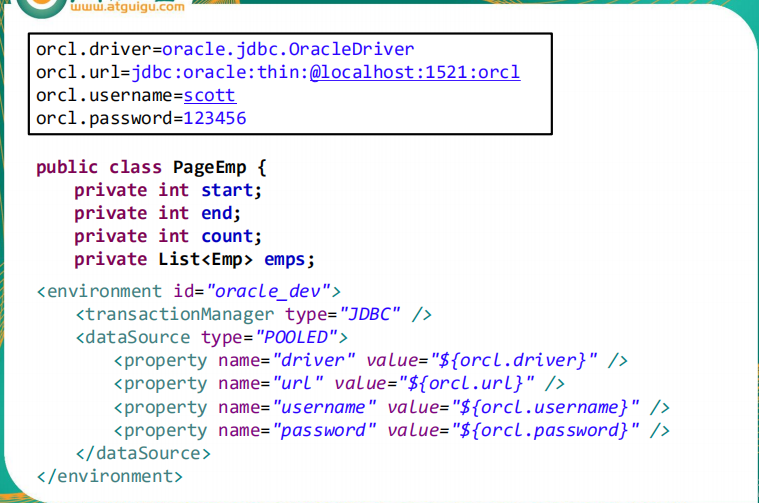This screenshot has width=759, height=503.
Task: Click the emps field name
Action: (285, 260)
